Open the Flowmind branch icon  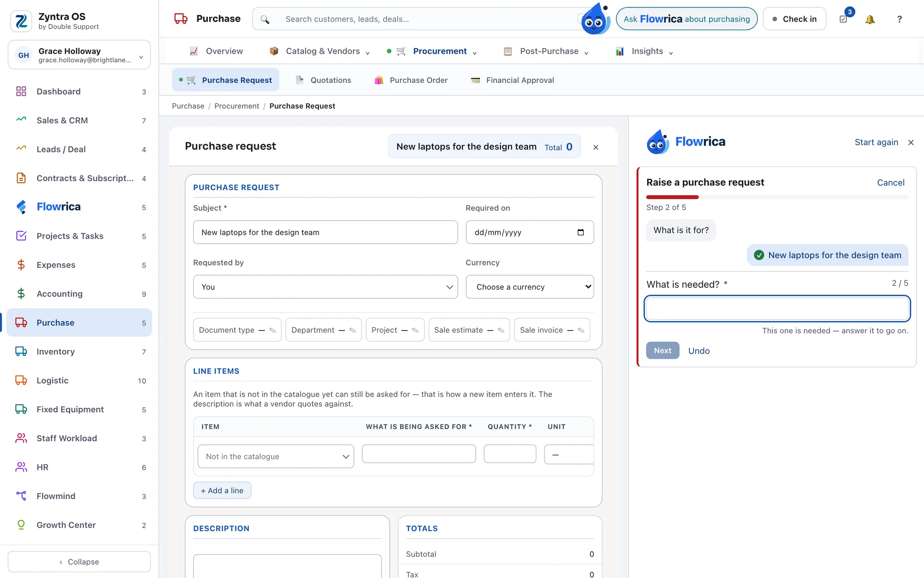pyautogui.click(x=21, y=496)
